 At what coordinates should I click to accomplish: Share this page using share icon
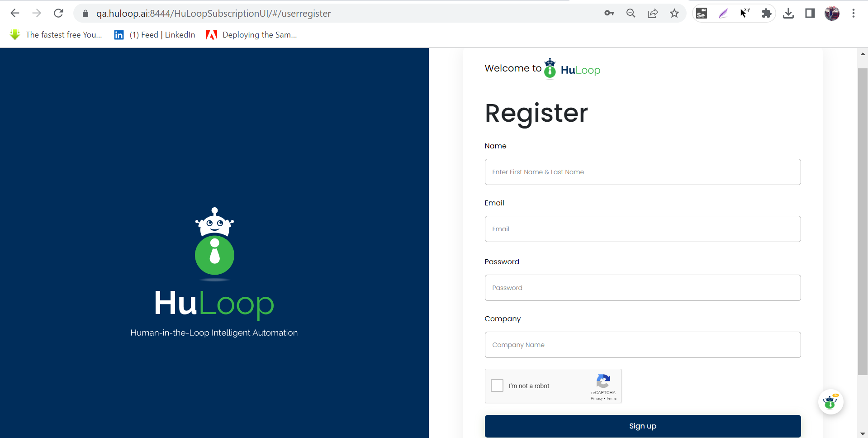pos(652,13)
